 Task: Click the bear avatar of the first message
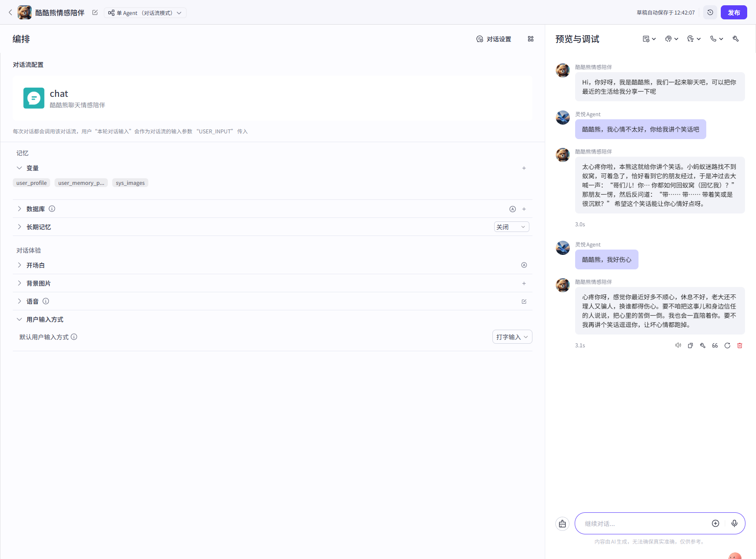(563, 70)
